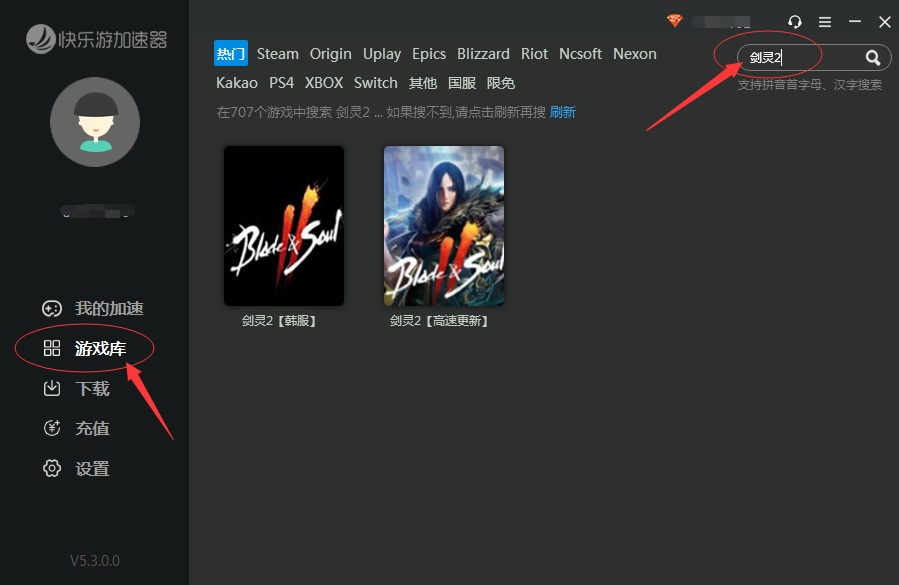Select the 热门 tab
Screen dimensions: 899x585
(x=230, y=53)
